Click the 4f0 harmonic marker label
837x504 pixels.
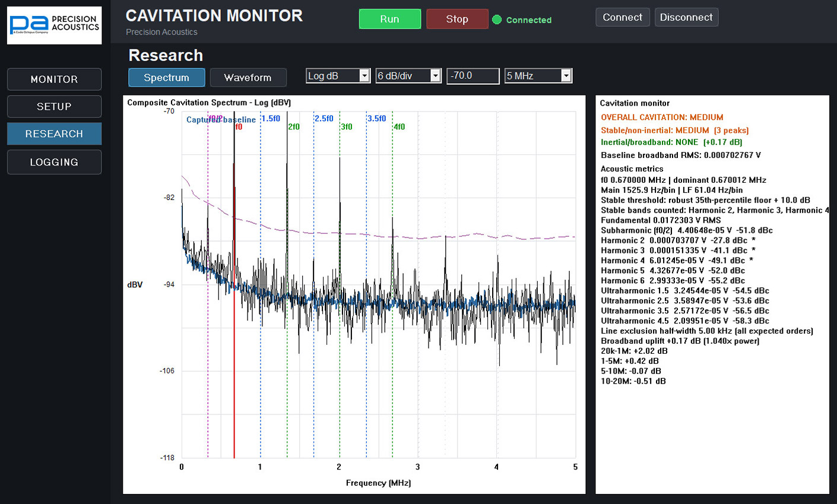pos(400,126)
